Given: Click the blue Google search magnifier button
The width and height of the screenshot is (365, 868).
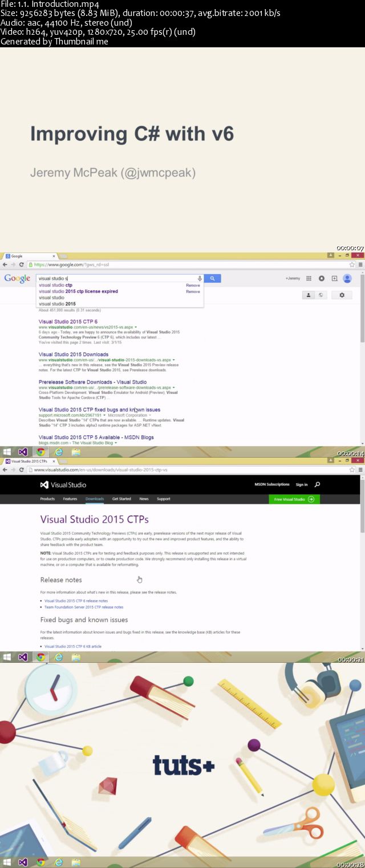Looking at the screenshot, I should 212,279.
